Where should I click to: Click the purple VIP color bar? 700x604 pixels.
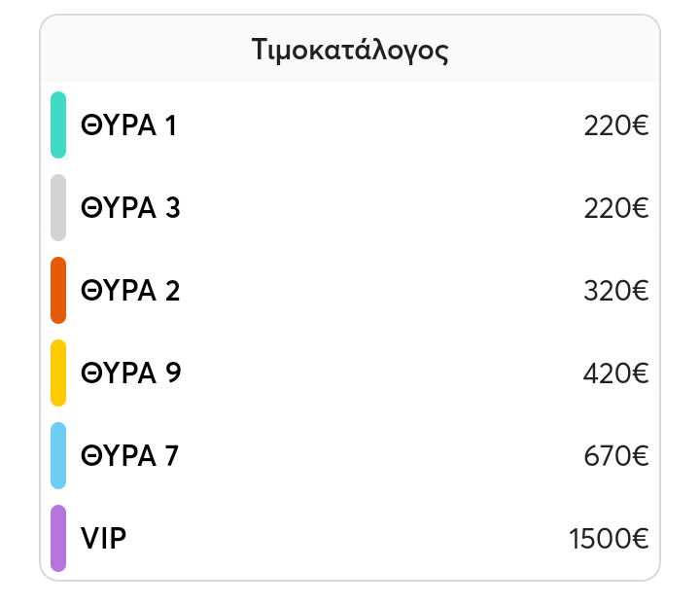click(x=58, y=538)
